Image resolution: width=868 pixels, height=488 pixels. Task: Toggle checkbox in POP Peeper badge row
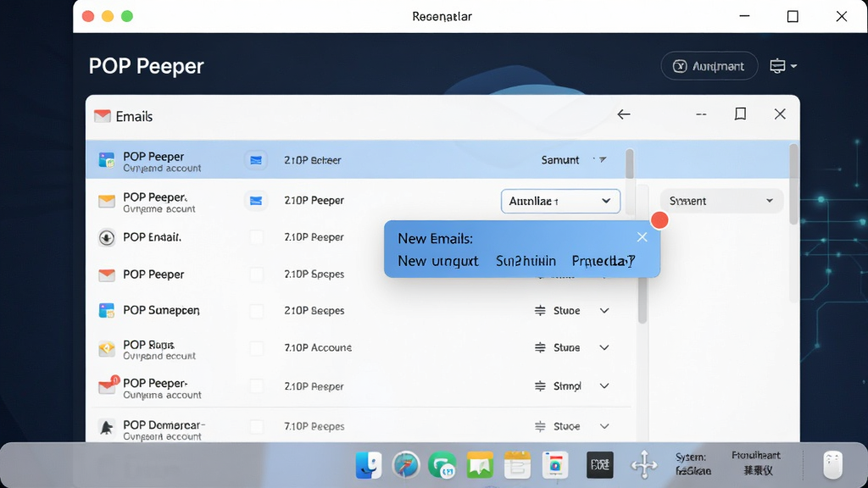(x=256, y=386)
